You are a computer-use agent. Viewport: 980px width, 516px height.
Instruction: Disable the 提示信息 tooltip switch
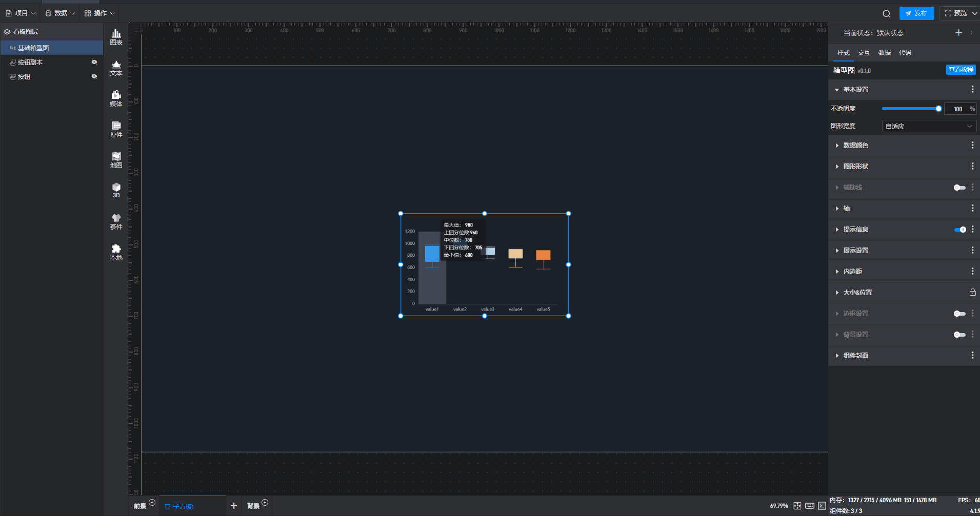[x=959, y=230]
